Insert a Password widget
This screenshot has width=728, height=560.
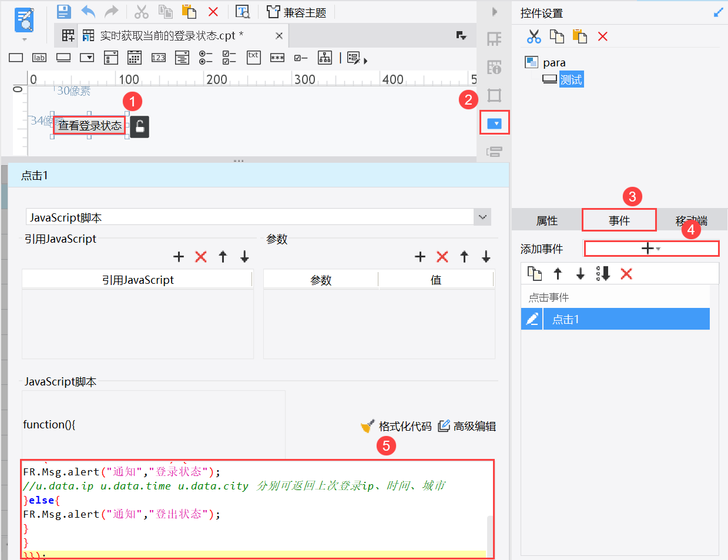pyautogui.click(x=277, y=57)
